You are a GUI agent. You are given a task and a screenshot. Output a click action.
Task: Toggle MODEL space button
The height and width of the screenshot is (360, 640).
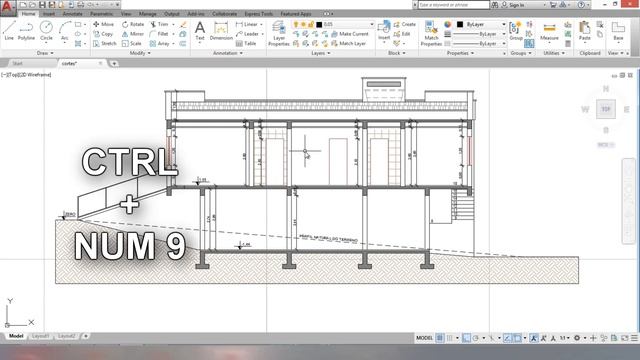[424, 338]
